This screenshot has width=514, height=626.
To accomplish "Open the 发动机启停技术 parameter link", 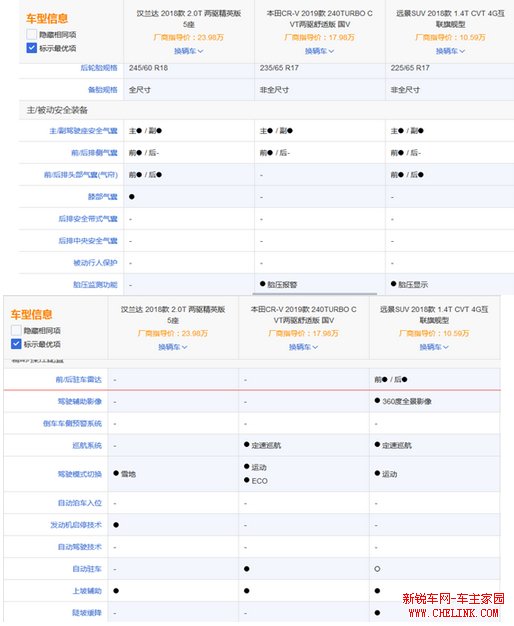I will coord(76,525).
